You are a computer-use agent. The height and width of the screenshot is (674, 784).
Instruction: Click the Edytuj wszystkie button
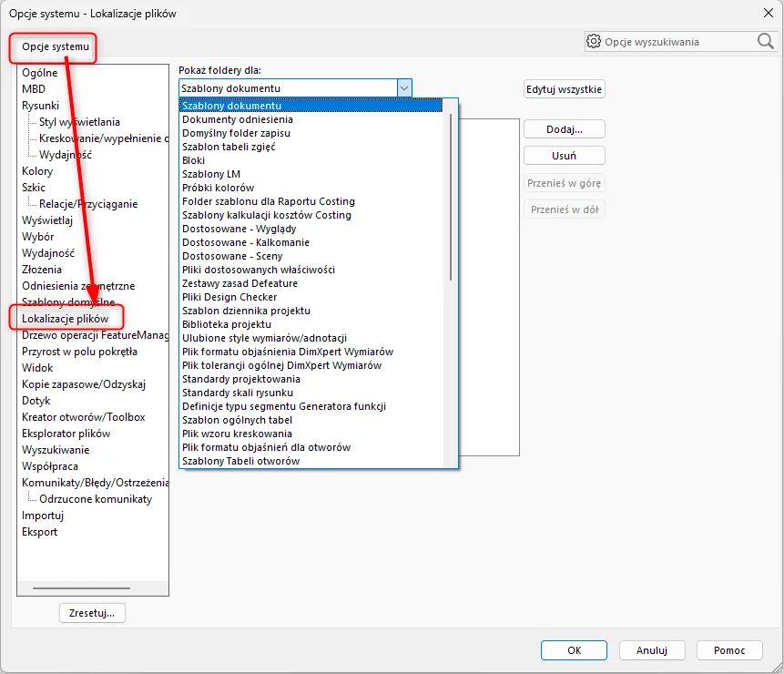pyautogui.click(x=564, y=89)
